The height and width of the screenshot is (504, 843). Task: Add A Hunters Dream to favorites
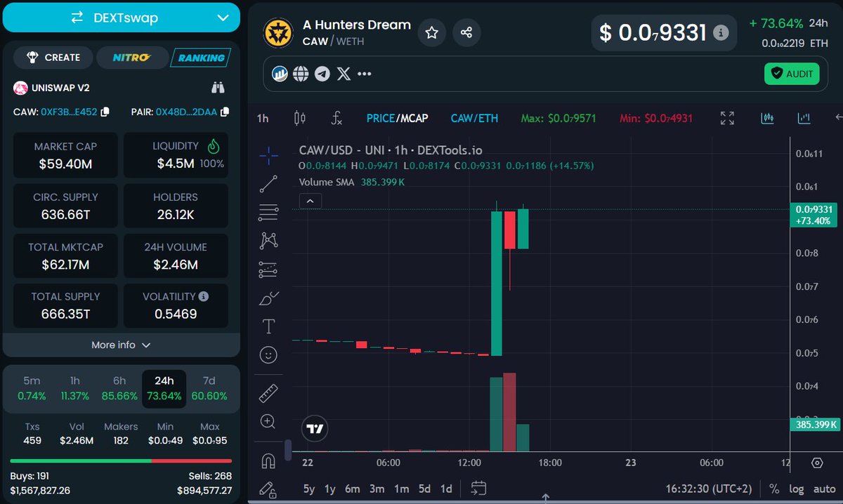coord(431,32)
